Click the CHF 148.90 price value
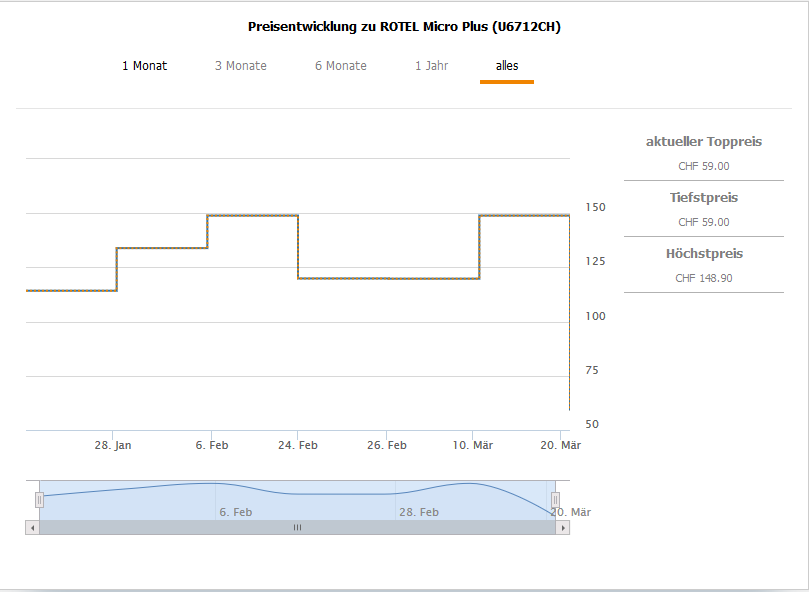Viewport: 809px width, 592px height. (703, 278)
